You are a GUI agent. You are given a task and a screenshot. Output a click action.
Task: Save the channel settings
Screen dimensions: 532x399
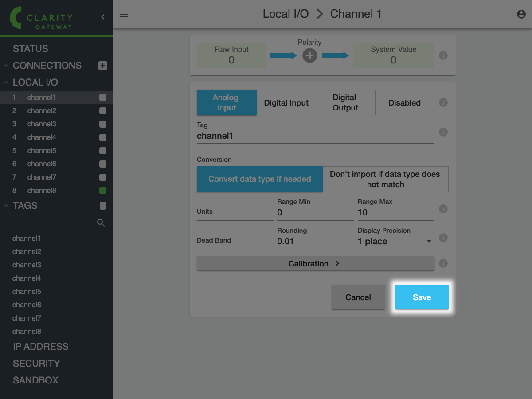(422, 297)
